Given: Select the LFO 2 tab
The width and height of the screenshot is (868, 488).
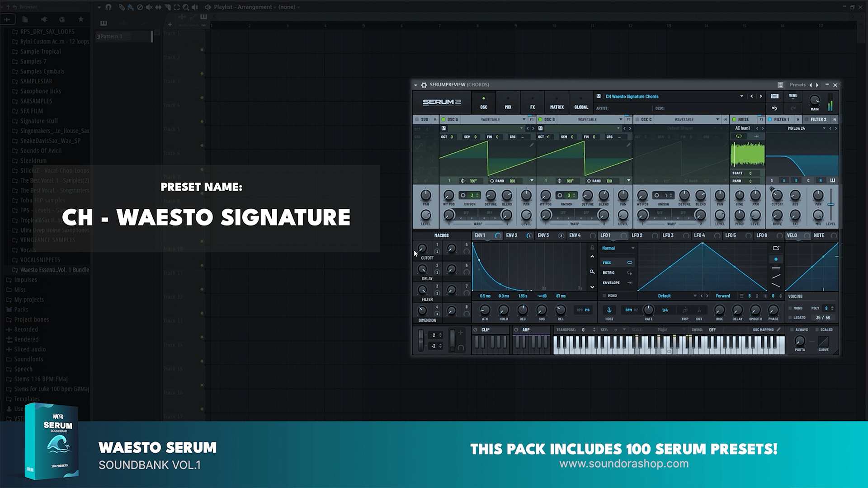Looking at the screenshot, I should (637, 235).
